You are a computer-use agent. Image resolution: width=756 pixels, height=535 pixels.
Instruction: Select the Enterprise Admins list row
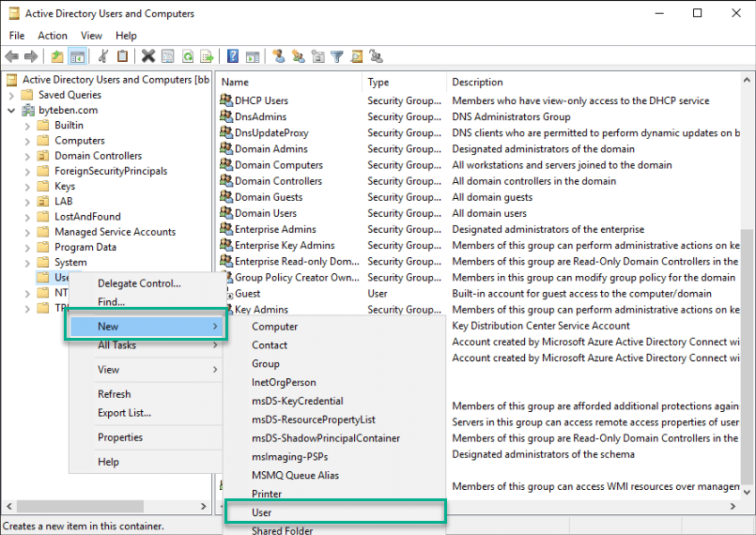[x=480, y=229]
